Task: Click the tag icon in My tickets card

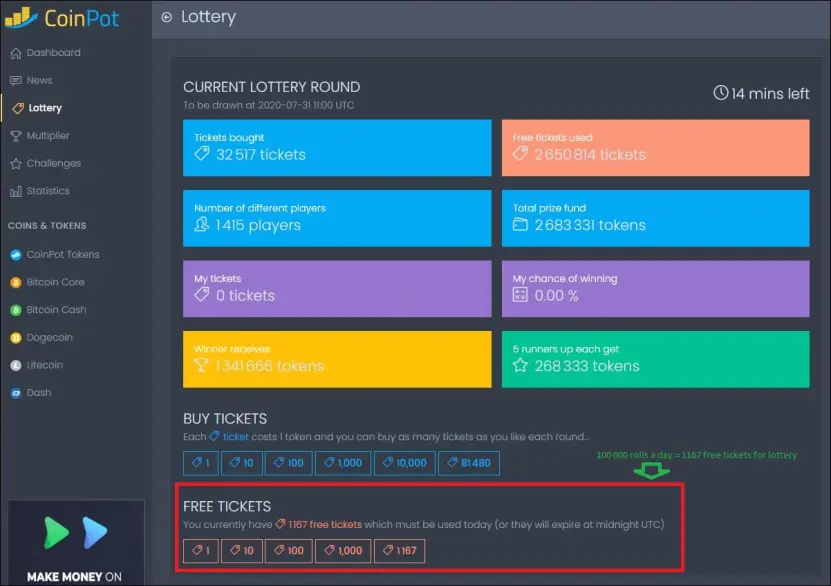Action: (201, 295)
